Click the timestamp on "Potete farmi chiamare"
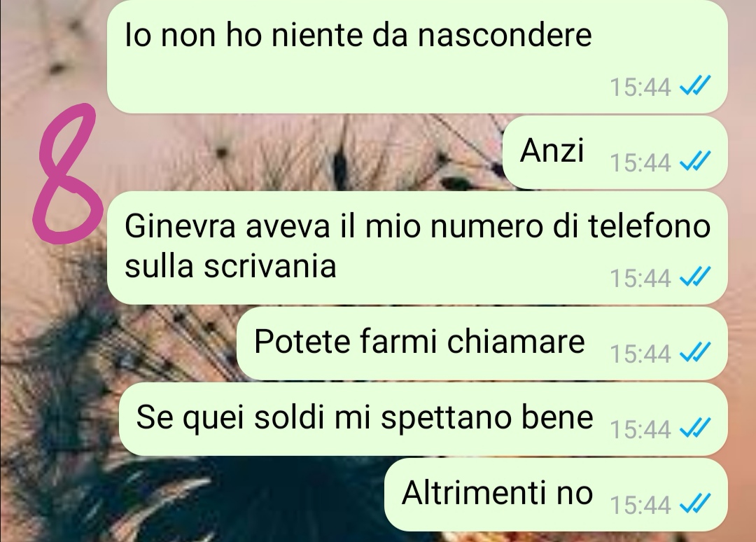The width and height of the screenshot is (756, 542). tap(640, 354)
